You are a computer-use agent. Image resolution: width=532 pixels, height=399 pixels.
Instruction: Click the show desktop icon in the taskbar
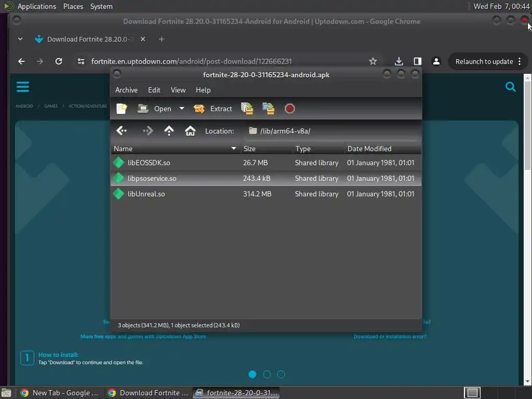point(6,393)
